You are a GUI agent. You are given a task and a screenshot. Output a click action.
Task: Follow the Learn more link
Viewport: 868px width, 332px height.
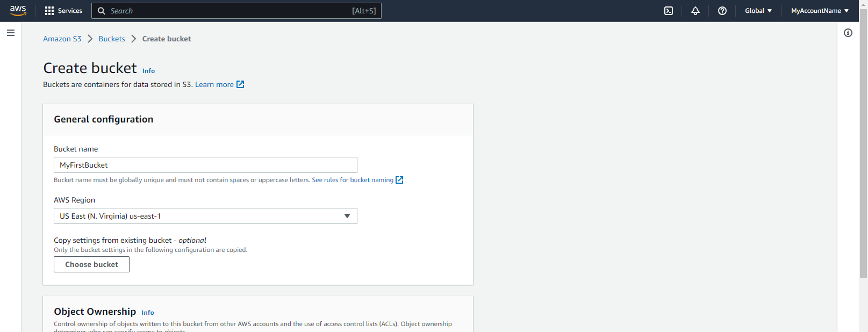click(214, 84)
